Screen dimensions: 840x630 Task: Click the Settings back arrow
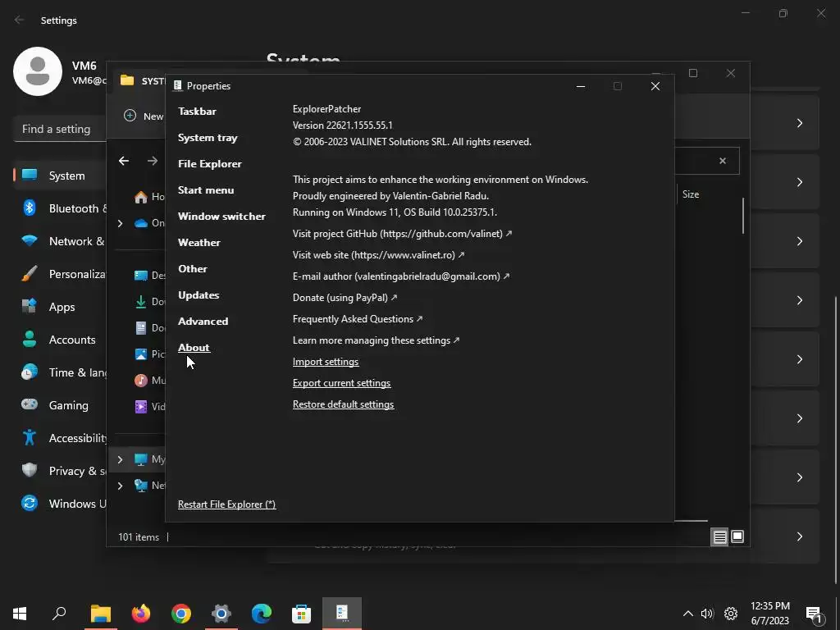click(20, 20)
